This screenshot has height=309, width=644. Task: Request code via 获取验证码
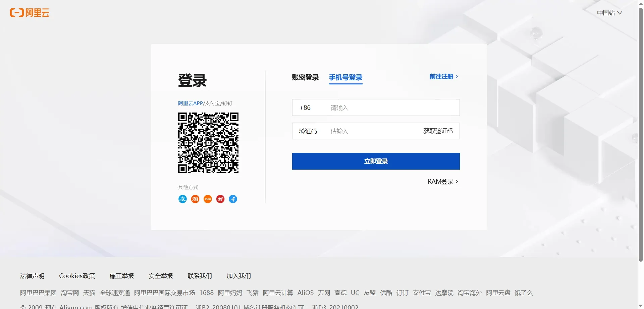click(437, 131)
